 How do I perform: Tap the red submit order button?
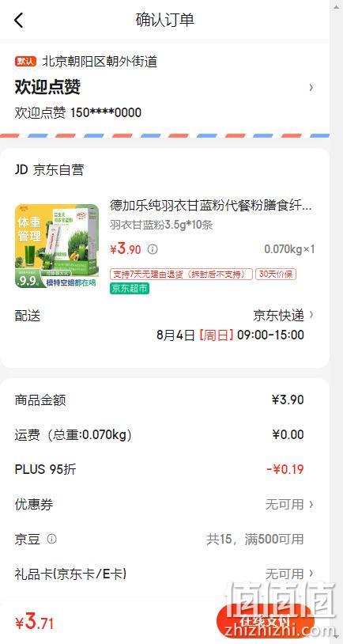[x=266, y=621]
